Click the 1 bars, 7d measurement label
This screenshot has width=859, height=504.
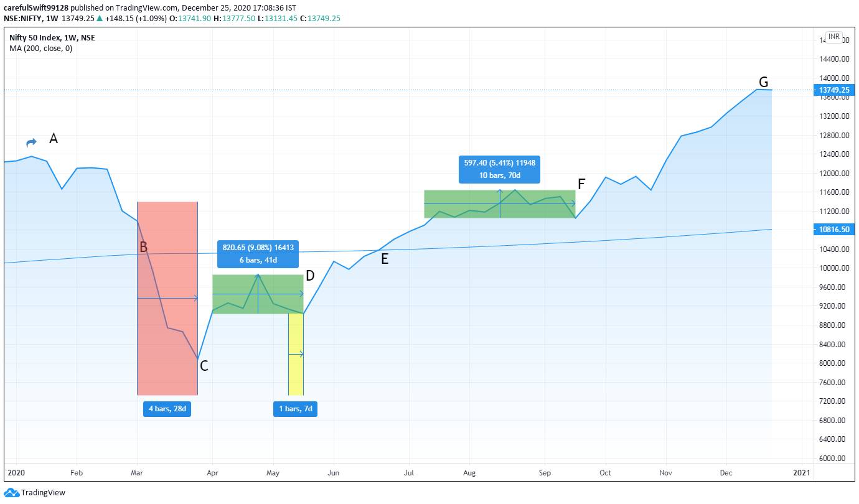point(295,409)
